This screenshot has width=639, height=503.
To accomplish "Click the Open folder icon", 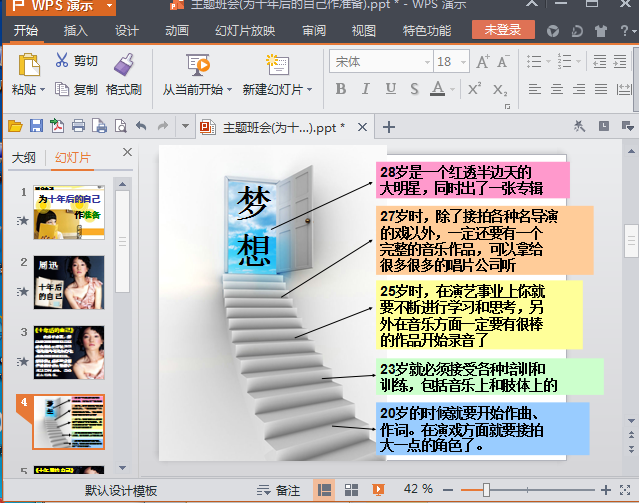I will pos(15,126).
